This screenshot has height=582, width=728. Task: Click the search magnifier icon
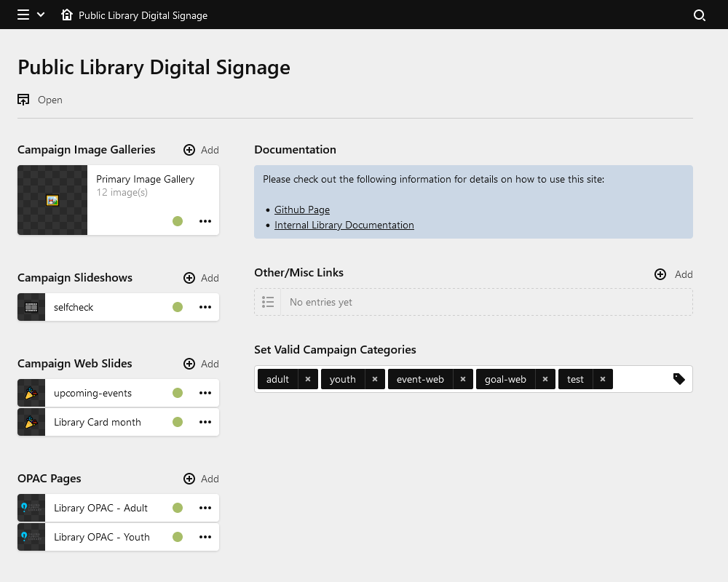700,15
